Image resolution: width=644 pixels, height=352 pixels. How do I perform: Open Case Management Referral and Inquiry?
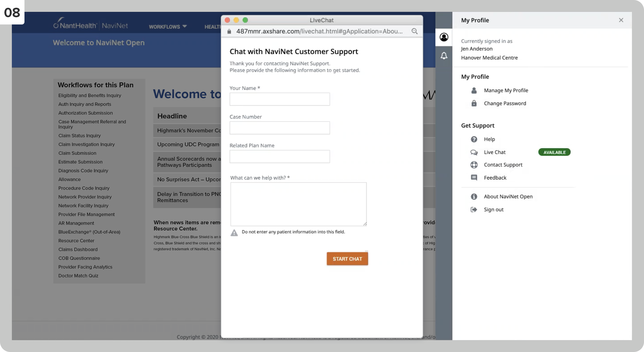92,124
